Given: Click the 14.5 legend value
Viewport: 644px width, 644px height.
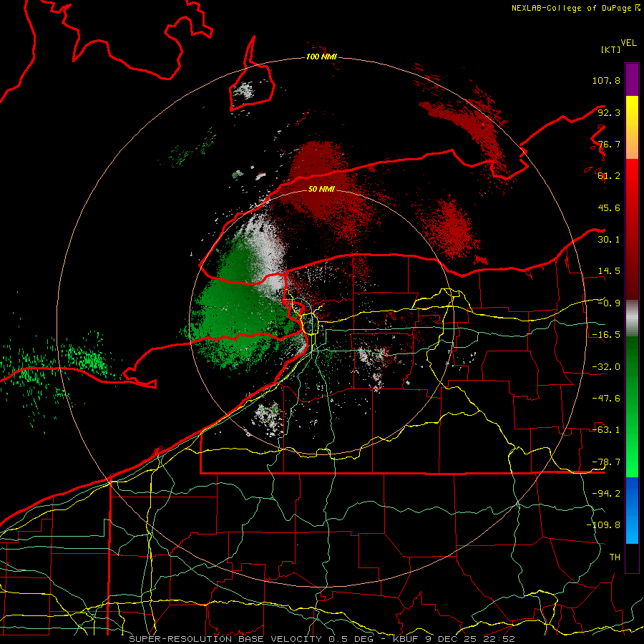Looking at the screenshot, I should 609,271.
